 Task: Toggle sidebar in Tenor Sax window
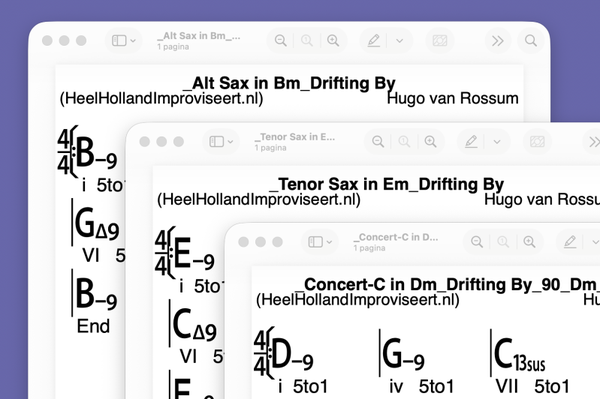click(217, 142)
